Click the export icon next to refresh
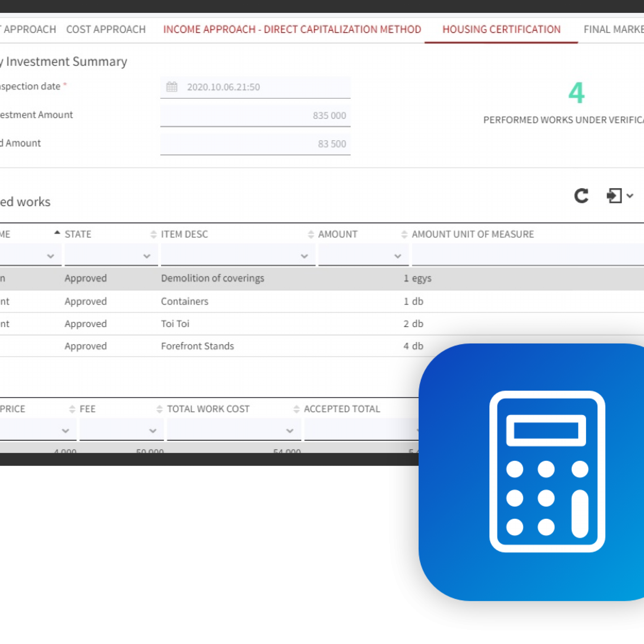The width and height of the screenshot is (644, 644). pyautogui.click(x=614, y=196)
